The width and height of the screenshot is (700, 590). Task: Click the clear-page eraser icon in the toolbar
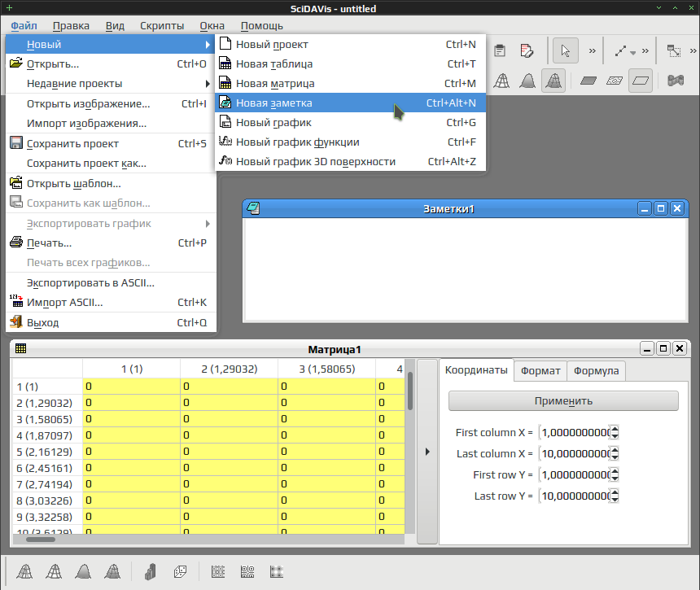tap(527, 51)
